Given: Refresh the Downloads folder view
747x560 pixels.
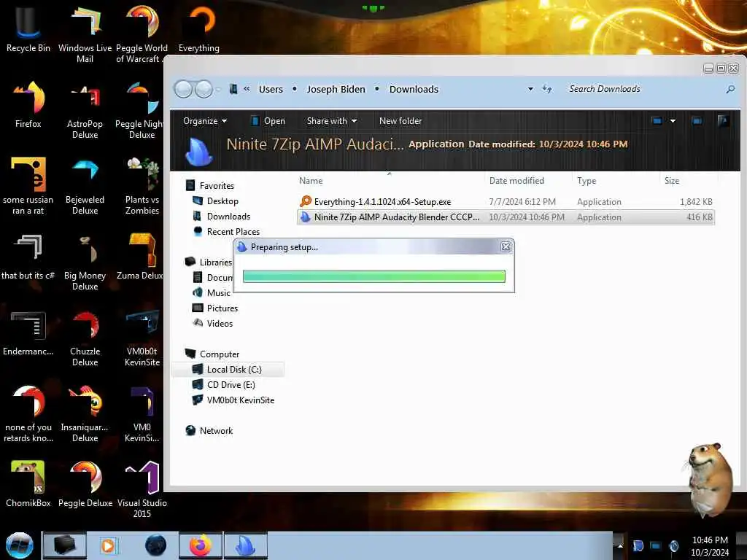Looking at the screenshot, I should (x=547, y=89).
